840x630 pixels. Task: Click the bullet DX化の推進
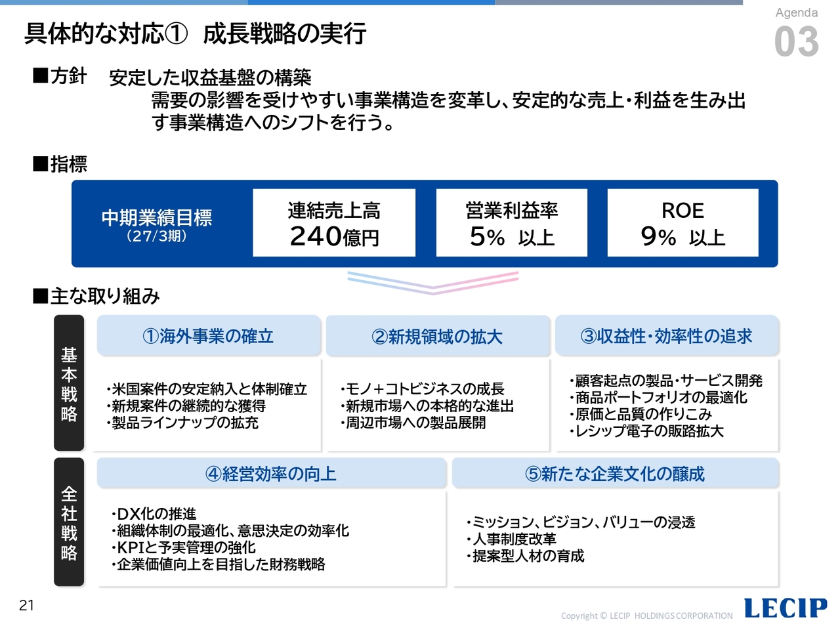coord(154,514)
